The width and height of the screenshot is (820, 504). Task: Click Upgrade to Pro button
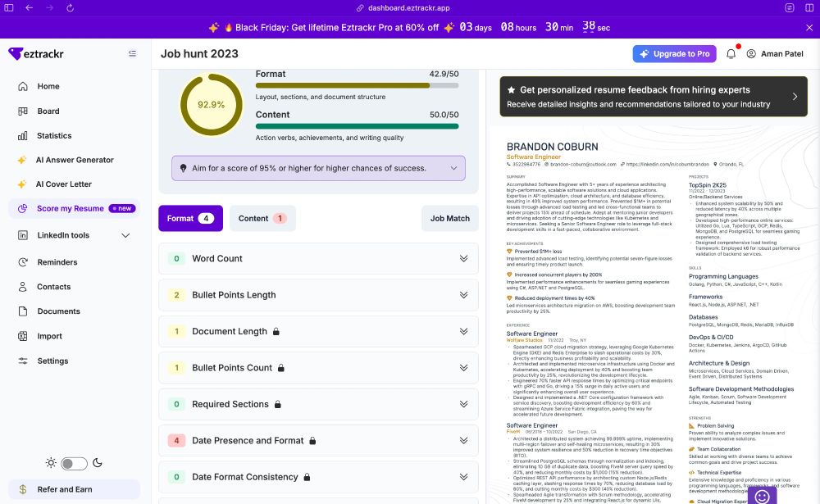pyautogui.click(x=675, y=54)
